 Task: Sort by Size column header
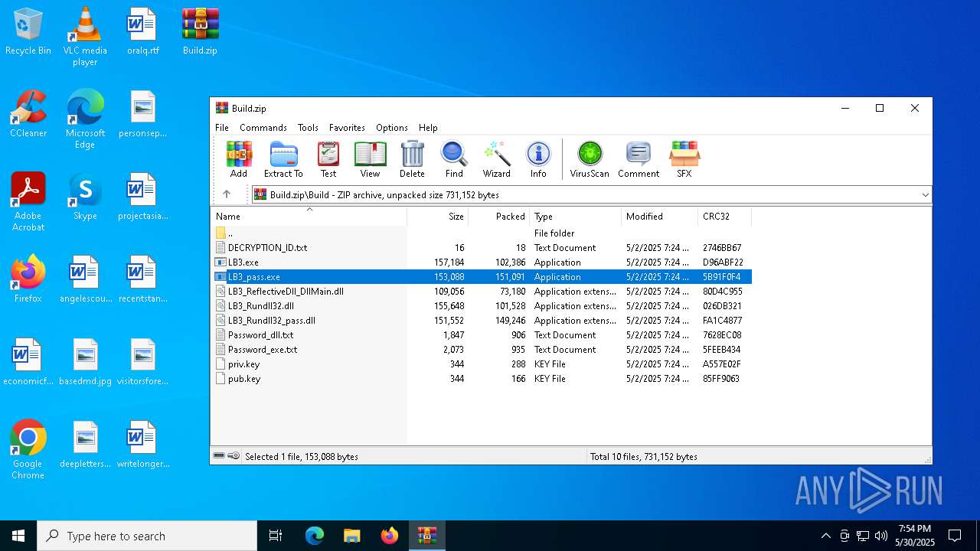[437, 217]
